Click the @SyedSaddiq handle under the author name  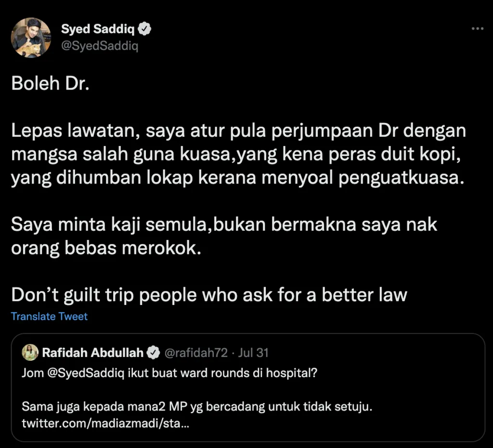[99, 46]
